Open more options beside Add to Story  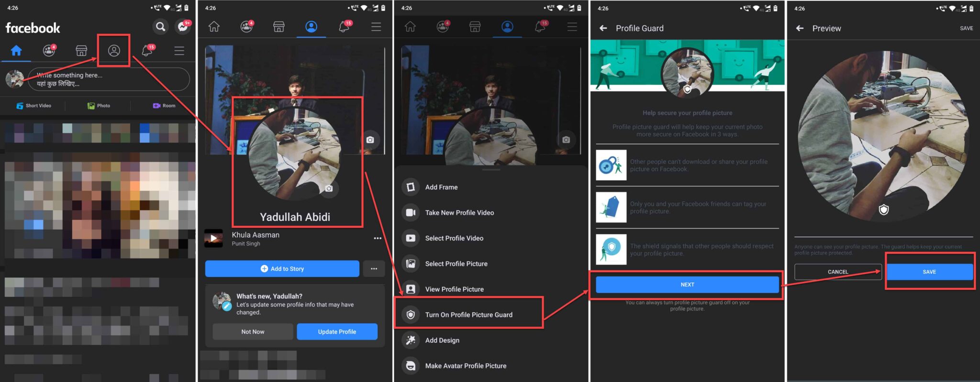374,269
